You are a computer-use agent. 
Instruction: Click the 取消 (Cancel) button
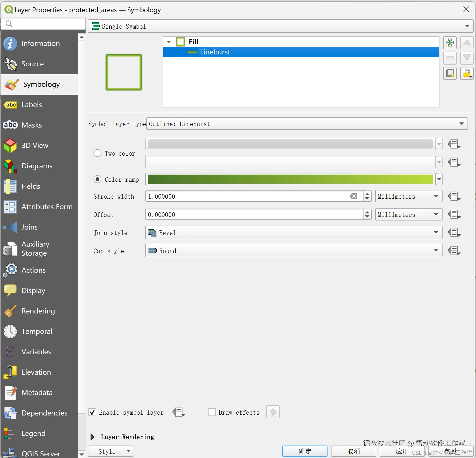354,451
